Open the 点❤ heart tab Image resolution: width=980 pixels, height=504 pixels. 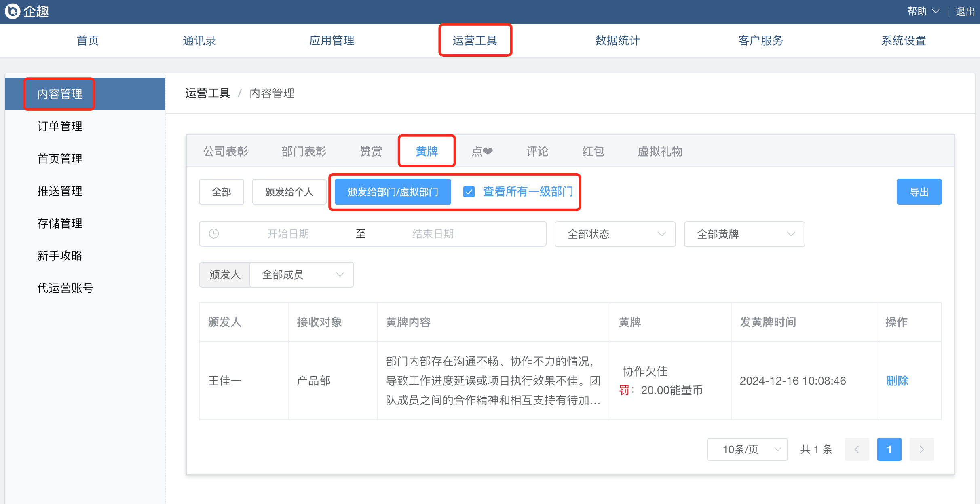click(x=482, y=151)
